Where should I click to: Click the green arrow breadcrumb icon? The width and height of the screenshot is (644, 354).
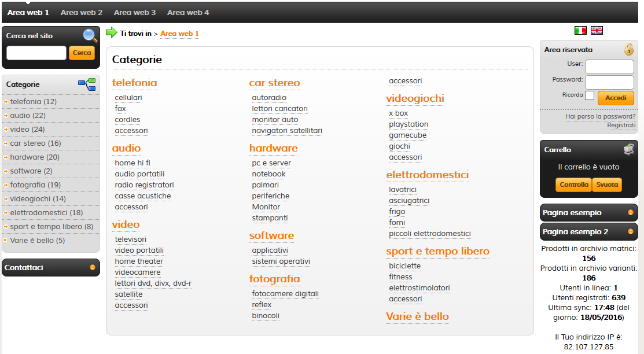[x=111, y=33]
